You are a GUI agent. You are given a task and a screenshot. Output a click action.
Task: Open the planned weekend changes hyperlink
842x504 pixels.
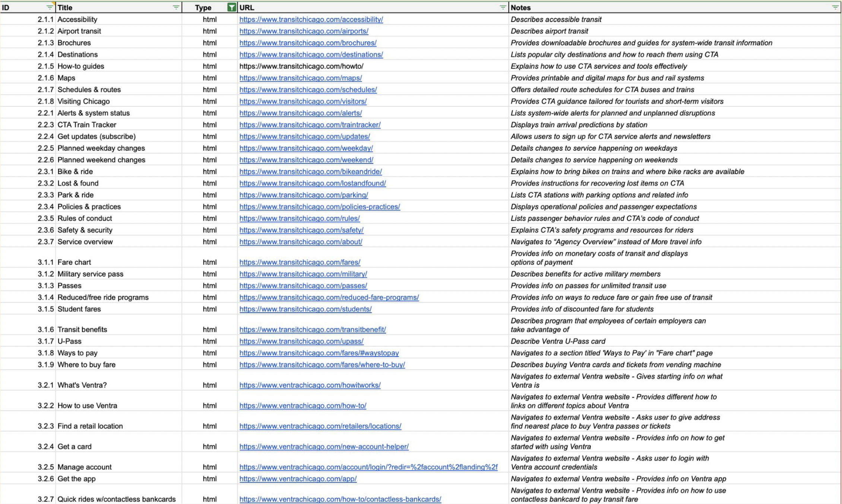tap(306, 160)
